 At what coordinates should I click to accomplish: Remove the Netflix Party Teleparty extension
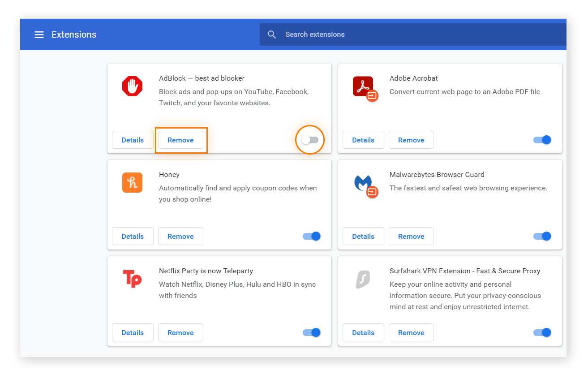click(x=180, y=332)
